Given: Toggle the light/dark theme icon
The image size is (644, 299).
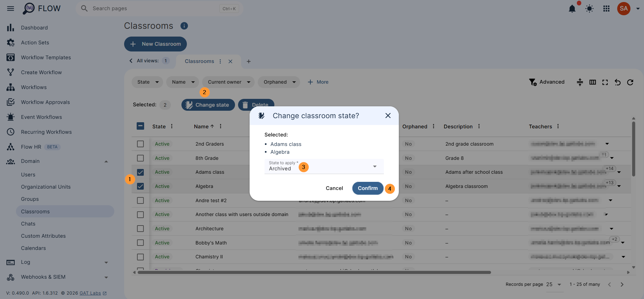Looking at the screenshot, I should (589, 8).
